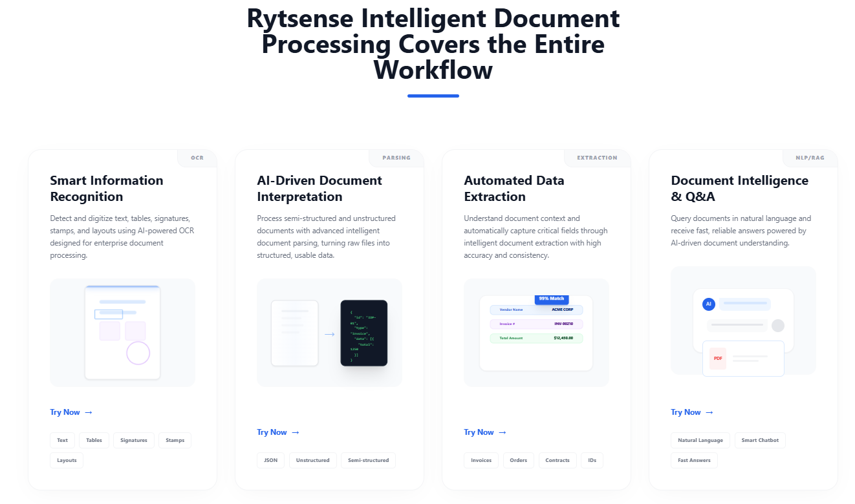
Task: Select the Orders tag chip
Action: (518, 460)
